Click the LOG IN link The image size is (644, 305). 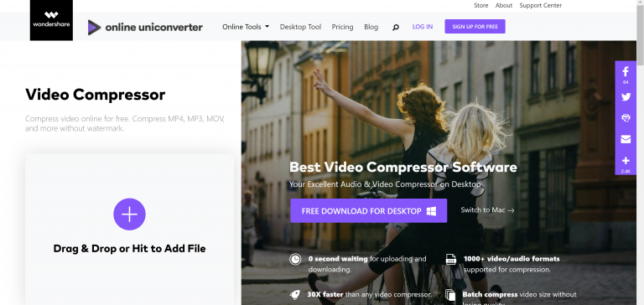(x=423, y=27)
